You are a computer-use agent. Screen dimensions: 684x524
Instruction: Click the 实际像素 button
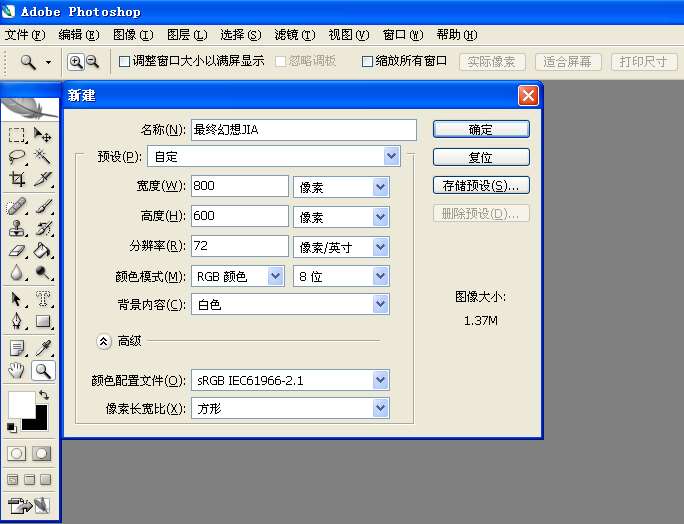(x=492, y=62)
